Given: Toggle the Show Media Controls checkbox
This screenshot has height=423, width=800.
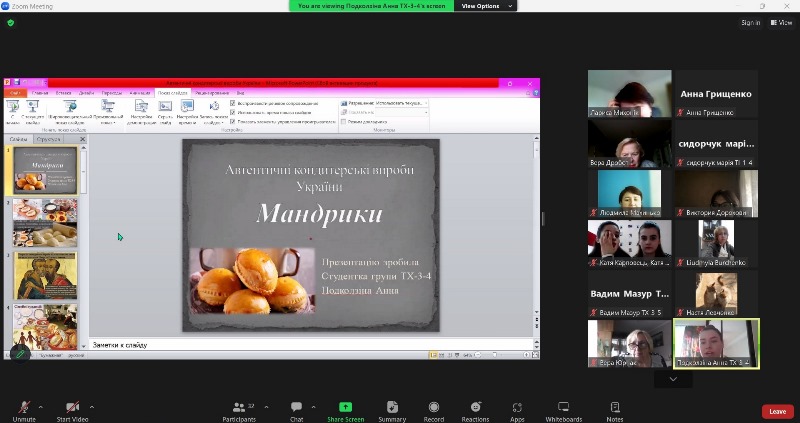Looking at the screenshot, I should click(233, 121).
